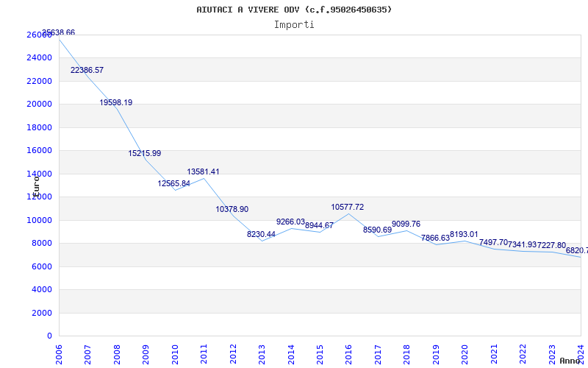The image size is (588, 368).
Task: Click the data label 22386.57
Action: (87, 70)
